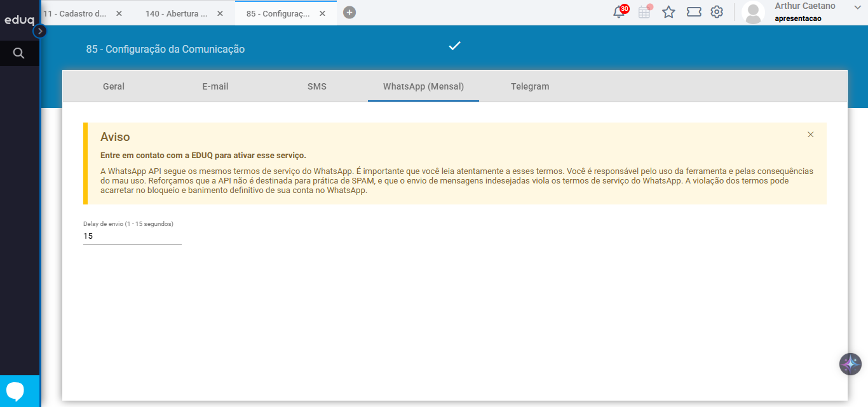
Task: Open the notifications bell icon
Action: click(619, 12)
